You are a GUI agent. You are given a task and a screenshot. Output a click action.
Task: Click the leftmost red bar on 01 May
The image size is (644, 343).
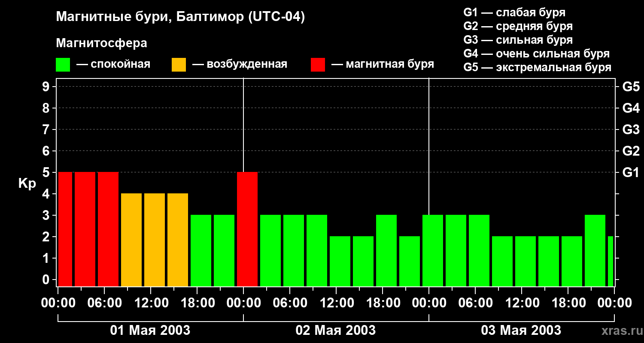[x=65, y=229]
